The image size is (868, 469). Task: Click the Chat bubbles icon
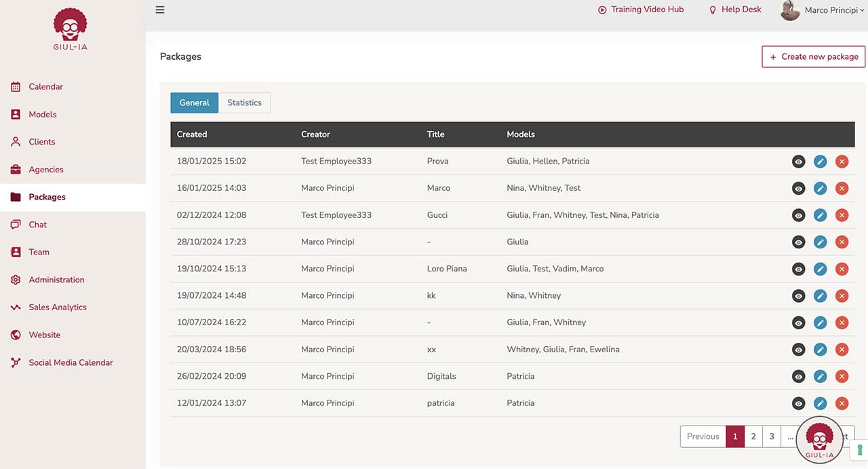pos(16,225)
